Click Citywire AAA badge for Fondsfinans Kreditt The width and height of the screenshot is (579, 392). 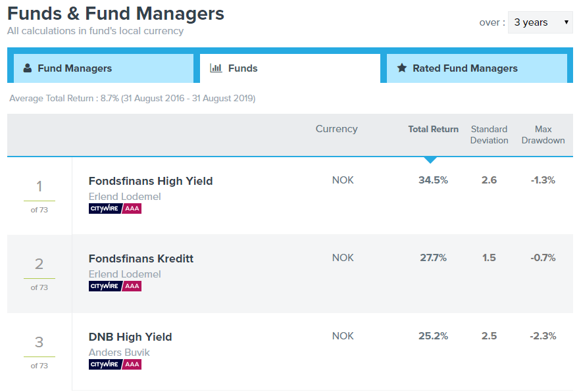[115, 286]
